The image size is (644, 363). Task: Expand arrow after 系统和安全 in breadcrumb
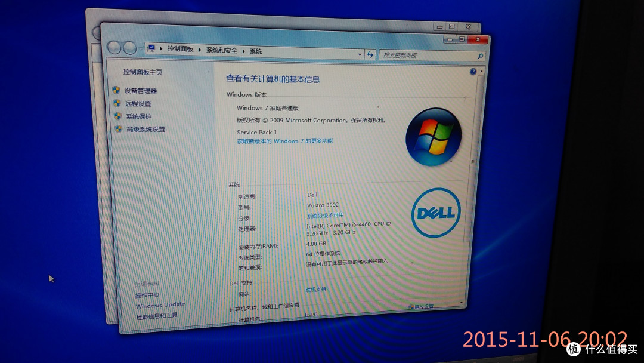tap(243, 51)
